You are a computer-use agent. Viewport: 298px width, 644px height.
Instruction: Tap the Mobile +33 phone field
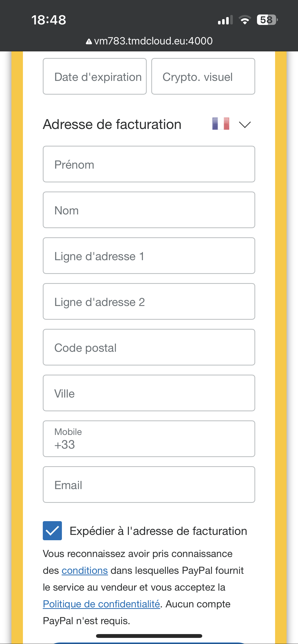coord(149,439)
